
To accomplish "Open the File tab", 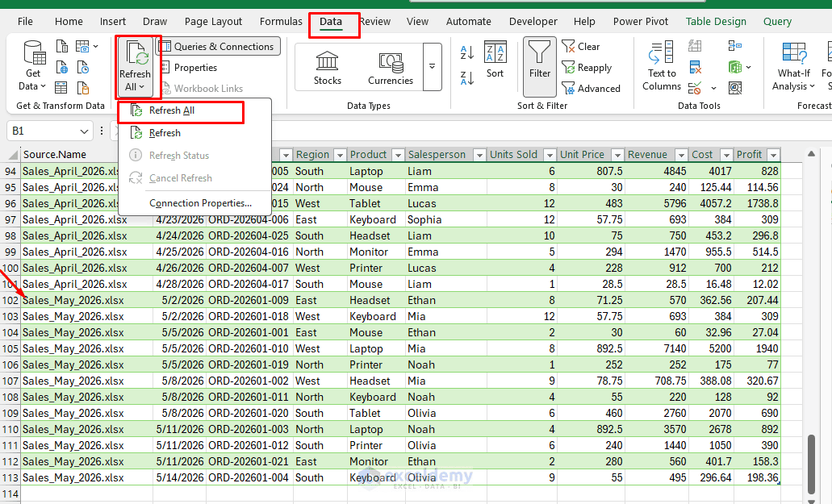I will 25,22.
